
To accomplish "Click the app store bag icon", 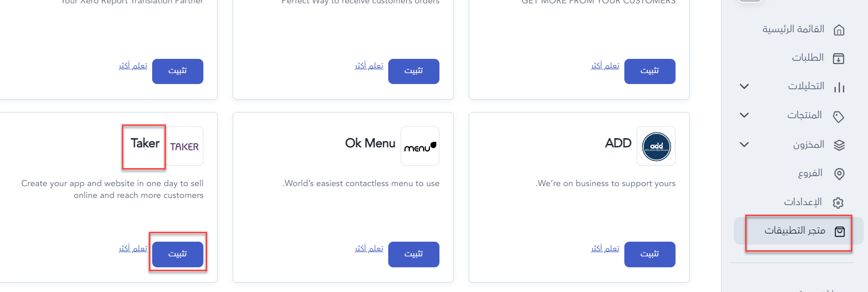I will tap(840, 231).
